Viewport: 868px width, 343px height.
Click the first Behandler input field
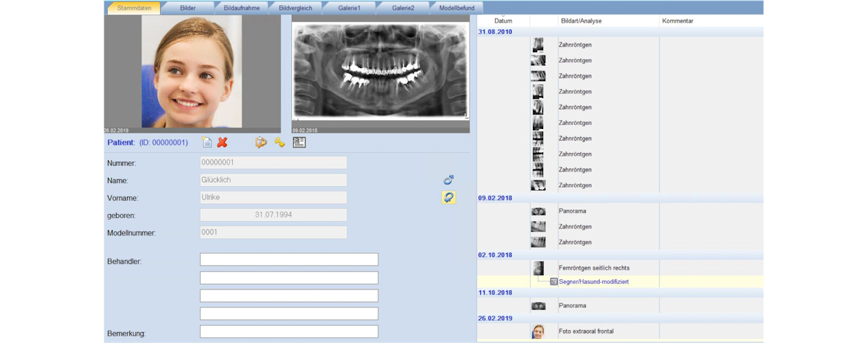[x=288, y=260]
